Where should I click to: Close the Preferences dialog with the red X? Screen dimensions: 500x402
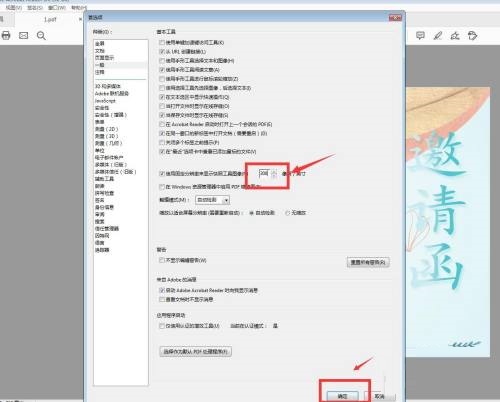coord(395,17)
